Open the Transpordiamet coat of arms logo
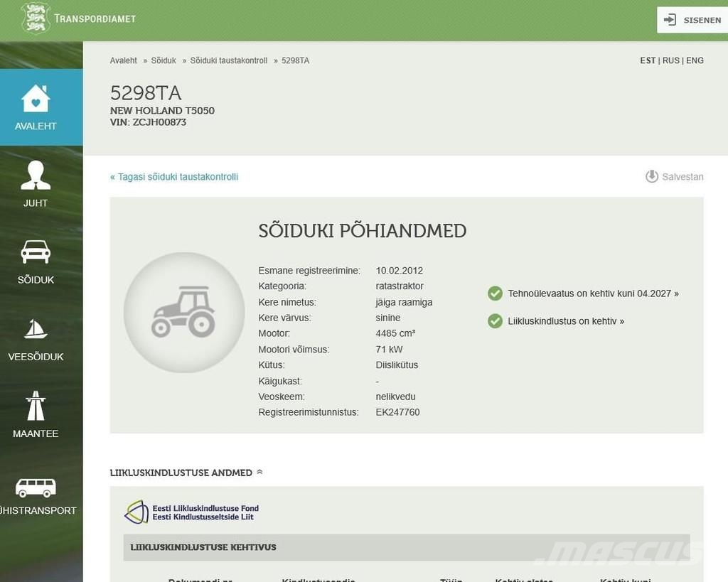This screenshot has height=582, width=728. 36,18
